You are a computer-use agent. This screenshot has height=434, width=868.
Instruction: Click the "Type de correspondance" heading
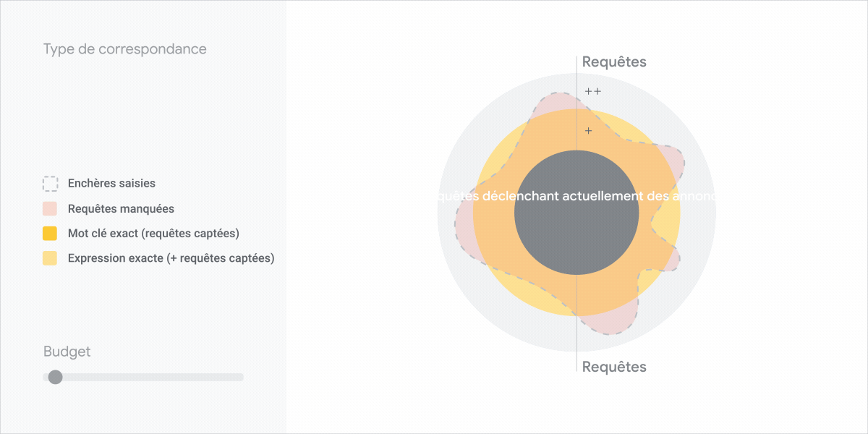point(124,49)
